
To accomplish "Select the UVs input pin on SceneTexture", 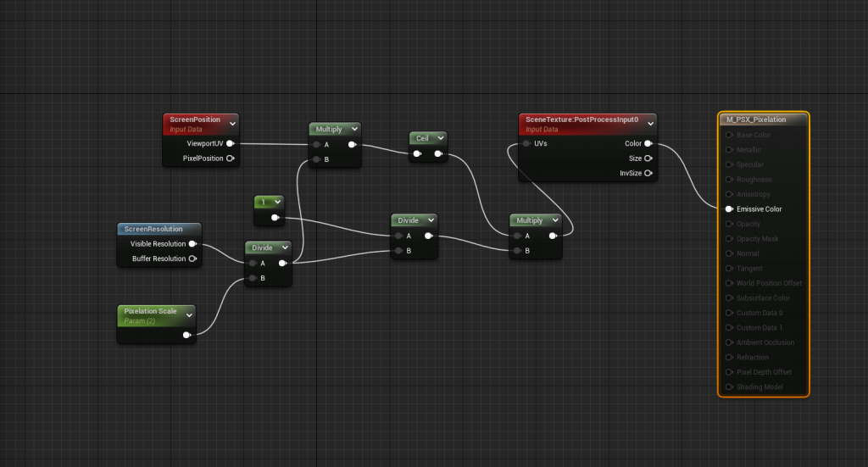I will click(x=526, y=143).
